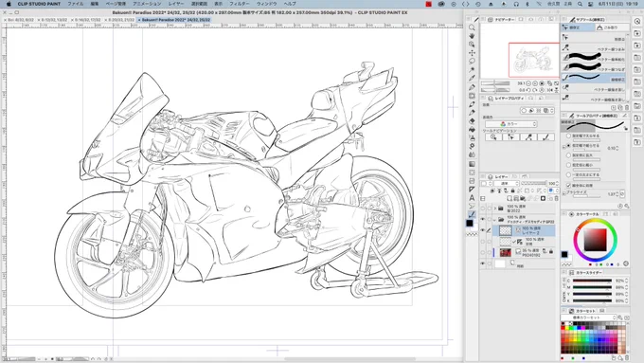Select the Fill bucket tool
Viewport: 644px width, 363px height.
pyautogui.click(x=472, y=130)
